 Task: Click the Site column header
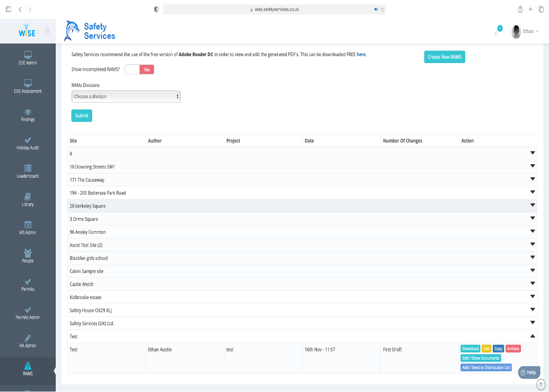coord(106,141)
